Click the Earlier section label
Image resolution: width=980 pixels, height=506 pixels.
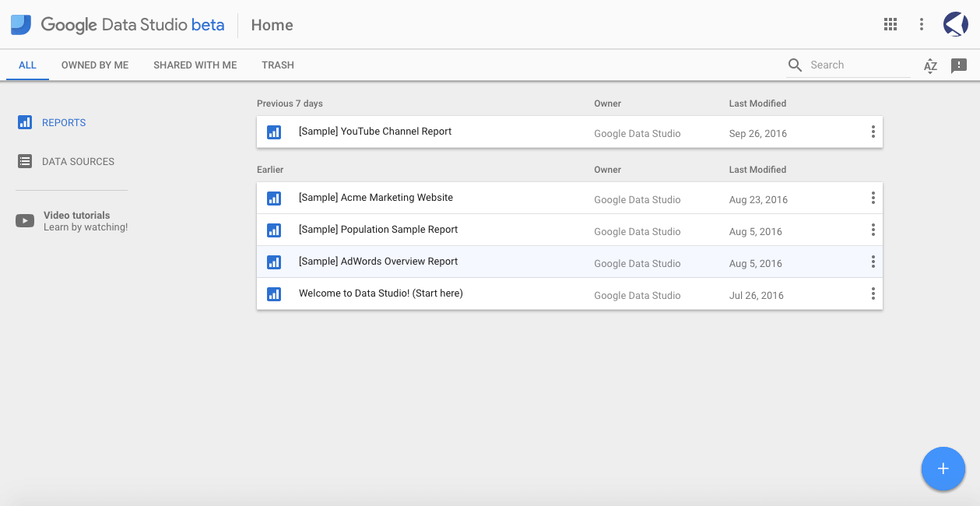pyautogui.click(x=270, y=170)
